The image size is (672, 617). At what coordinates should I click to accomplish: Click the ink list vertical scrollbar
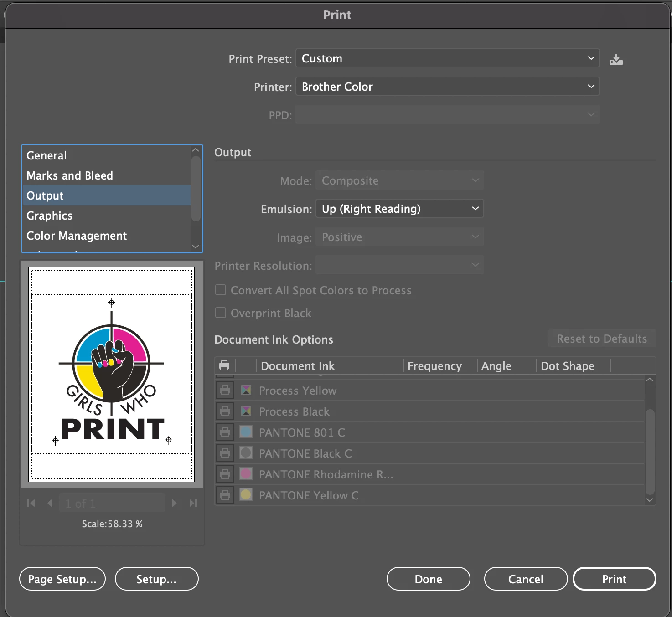[x=650, y=452]
